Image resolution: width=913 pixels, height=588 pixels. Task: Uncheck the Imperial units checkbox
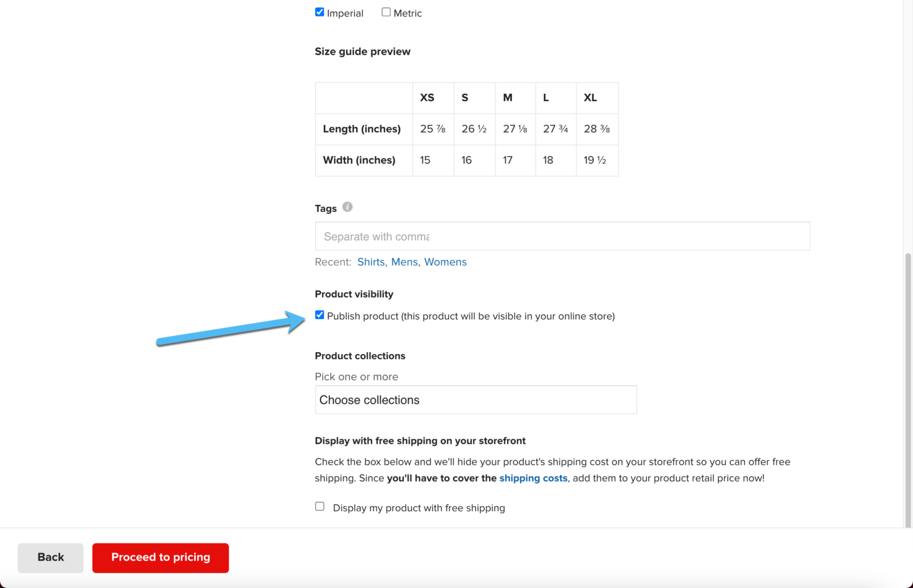(319, 11)
